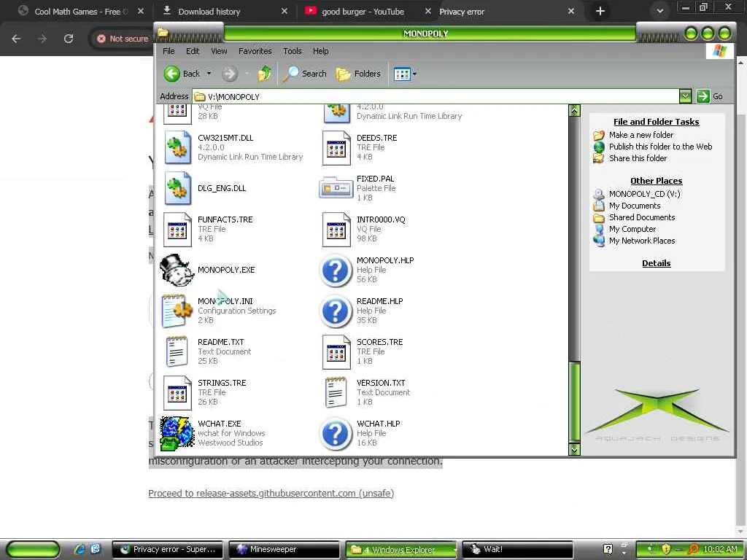Select the INTR0000.VQ file icon
The image size is (747, 560).
pyautogui.click(x=336, y=230)
